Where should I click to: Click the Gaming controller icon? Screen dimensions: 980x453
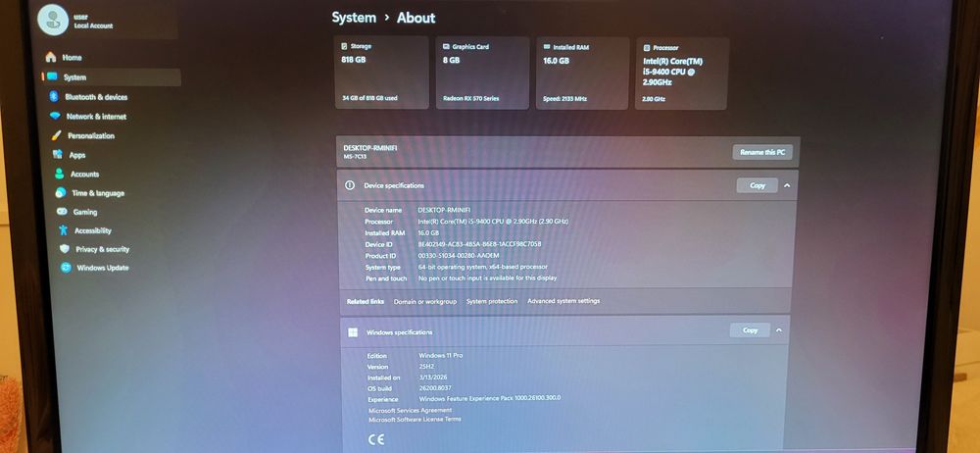[x=62, y=212]
